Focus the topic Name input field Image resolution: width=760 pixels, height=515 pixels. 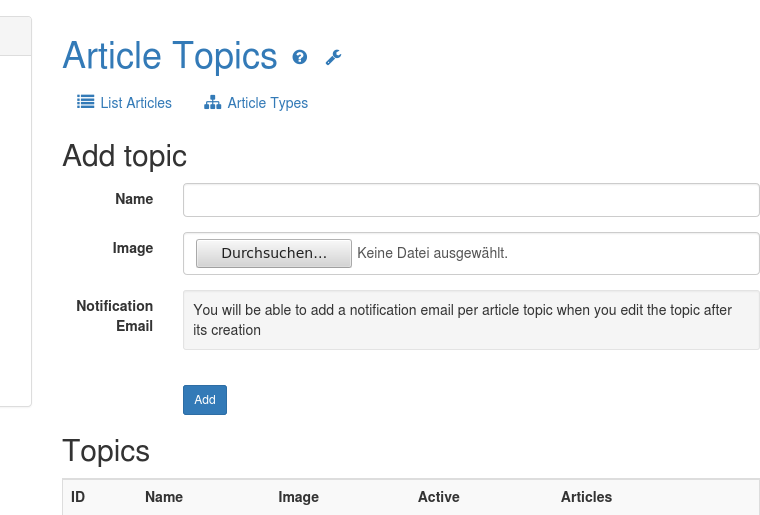coord(471,200)
